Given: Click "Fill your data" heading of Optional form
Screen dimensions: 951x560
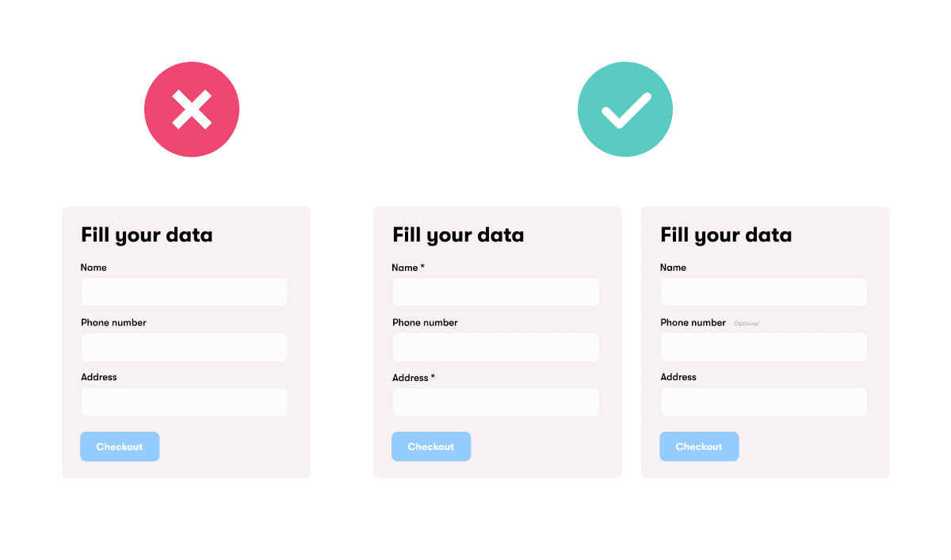Looking at the screenshot, I should click(726, 235).
